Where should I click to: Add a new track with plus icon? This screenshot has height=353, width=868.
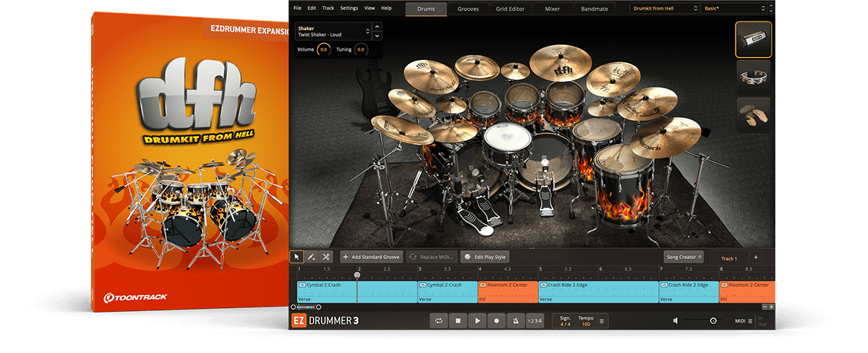[755, 258]
